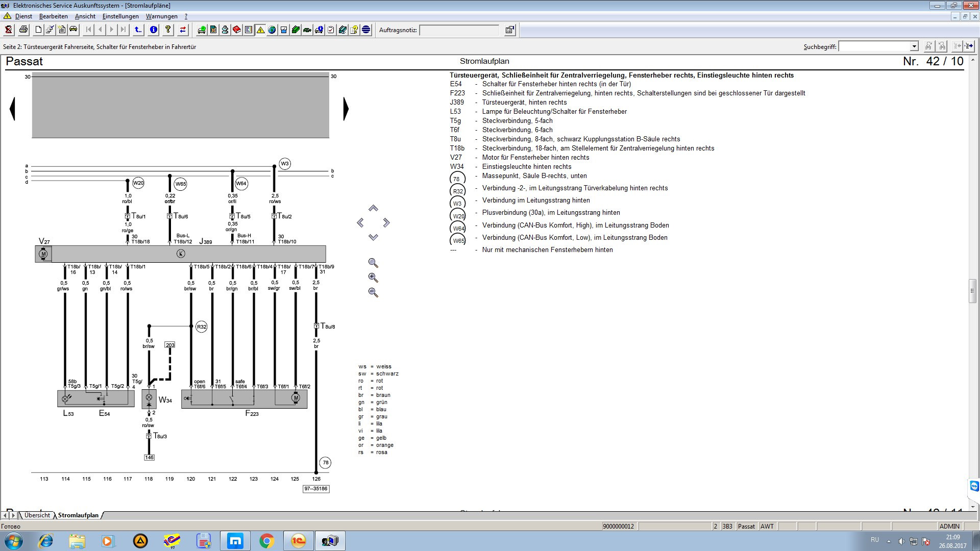Click the globe icon in toolbar
Screen dimensions: 980x551
tap(272, 30)
